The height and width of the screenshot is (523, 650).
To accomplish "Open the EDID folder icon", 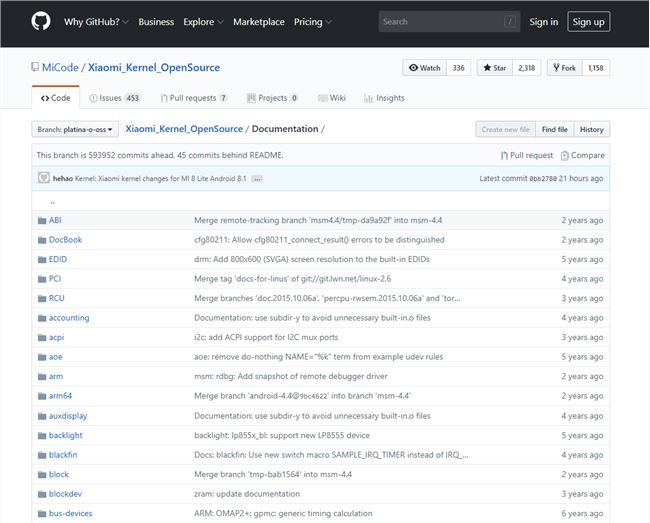I will pos(42,259).
